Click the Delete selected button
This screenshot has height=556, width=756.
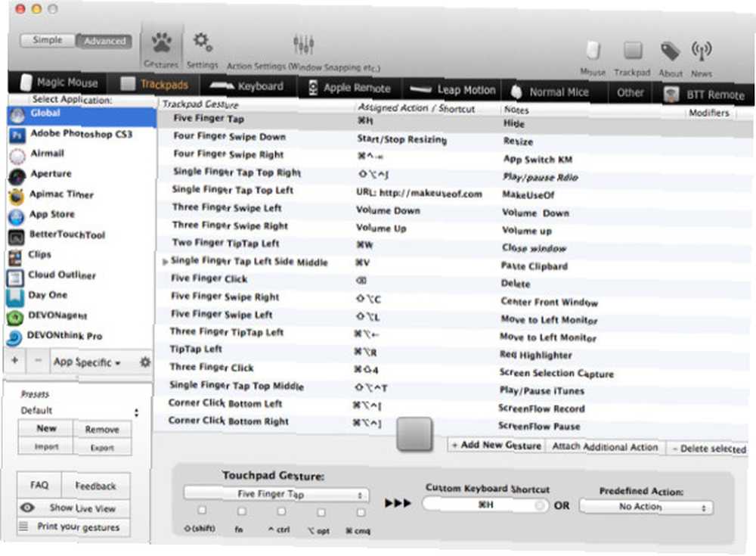coord(709,449)
